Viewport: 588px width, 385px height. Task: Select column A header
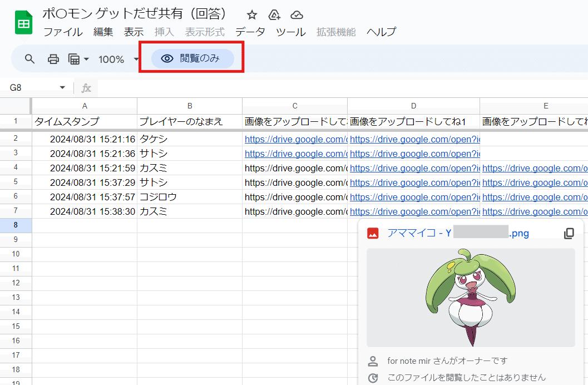pos(85,106)
